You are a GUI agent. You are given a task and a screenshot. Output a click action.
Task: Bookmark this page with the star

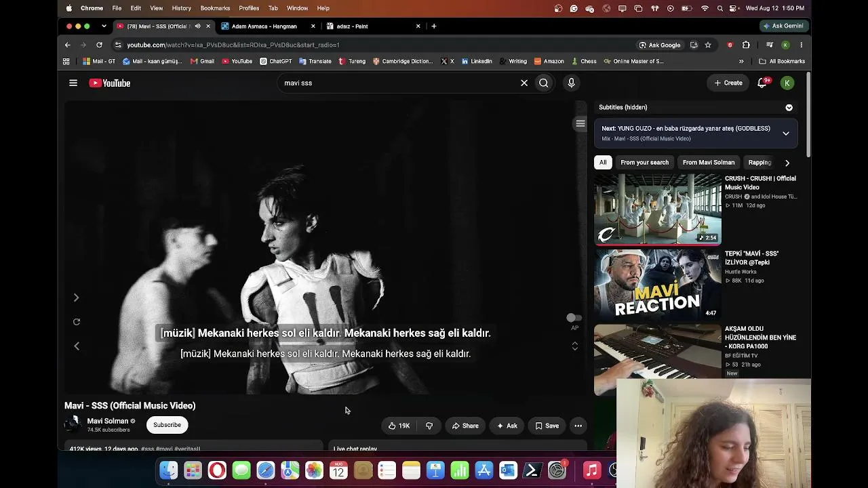pyautogui.click(x=708, y=45)
